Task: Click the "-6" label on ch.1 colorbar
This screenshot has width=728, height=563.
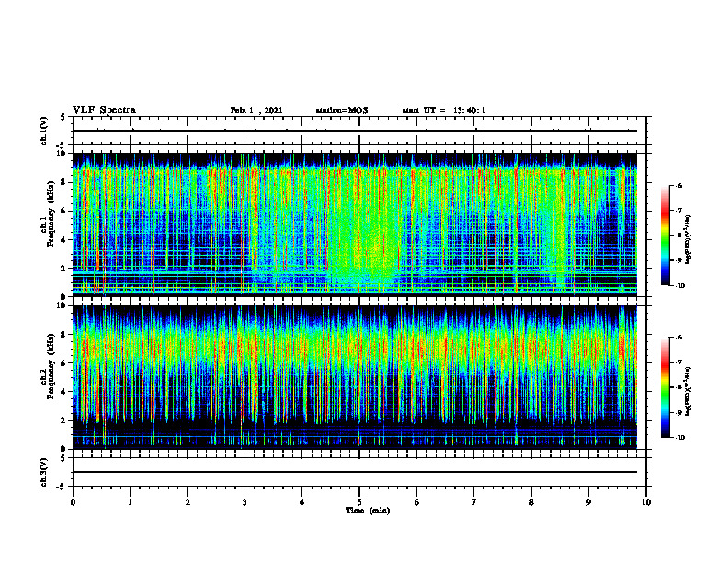Action: (x=678, y=185)
